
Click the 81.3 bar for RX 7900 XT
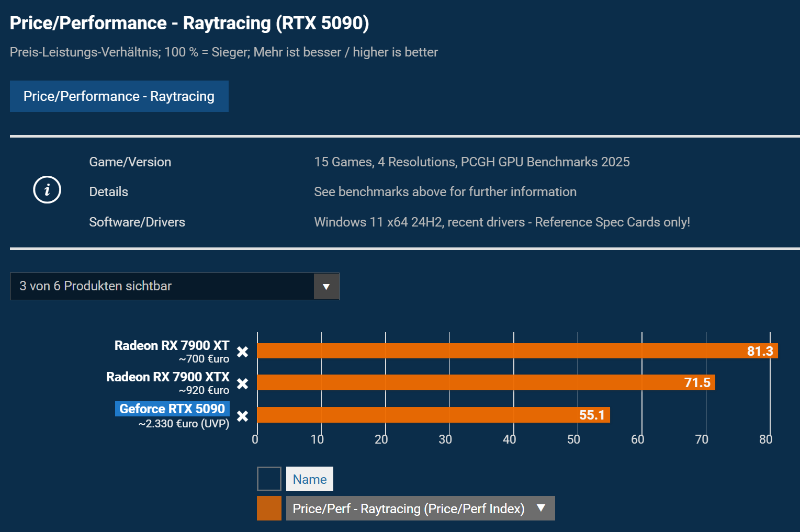(x=517, y=351)
